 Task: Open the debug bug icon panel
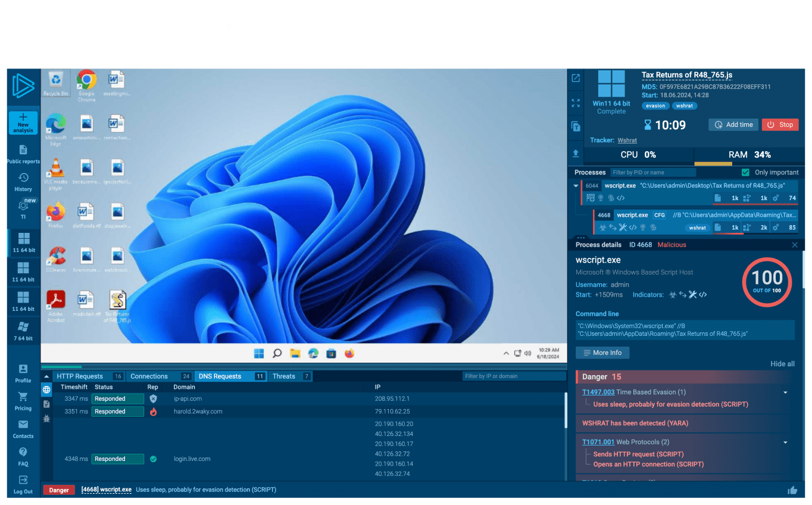(x=46, y=419)
